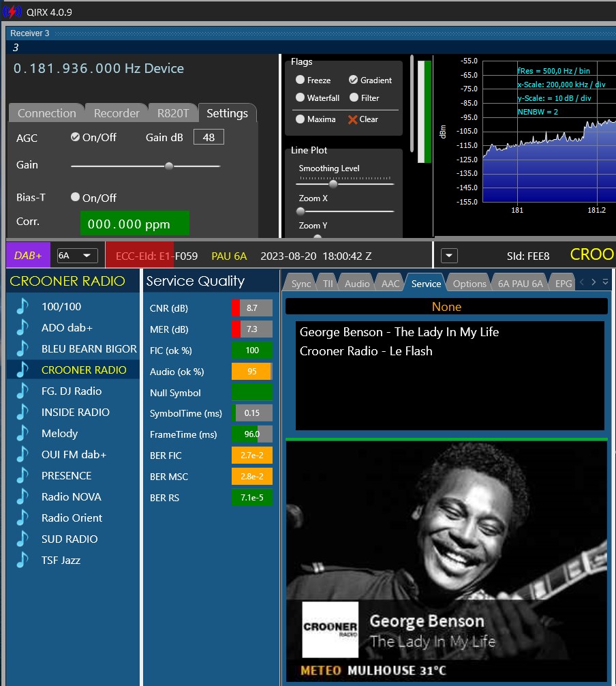This screenshot has width=616, height=686.
Task: Click the note icon beside Radio NOVA
Action: pyautogui.click(x=22, y=496)
